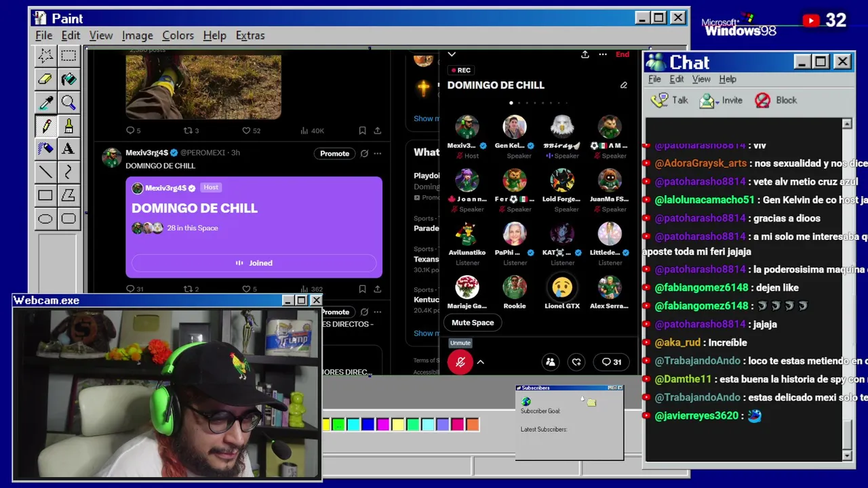Select the Brush tool in Paint
Image resolution: width=868 pixels, height=488 pixels.
pos(68,125)
